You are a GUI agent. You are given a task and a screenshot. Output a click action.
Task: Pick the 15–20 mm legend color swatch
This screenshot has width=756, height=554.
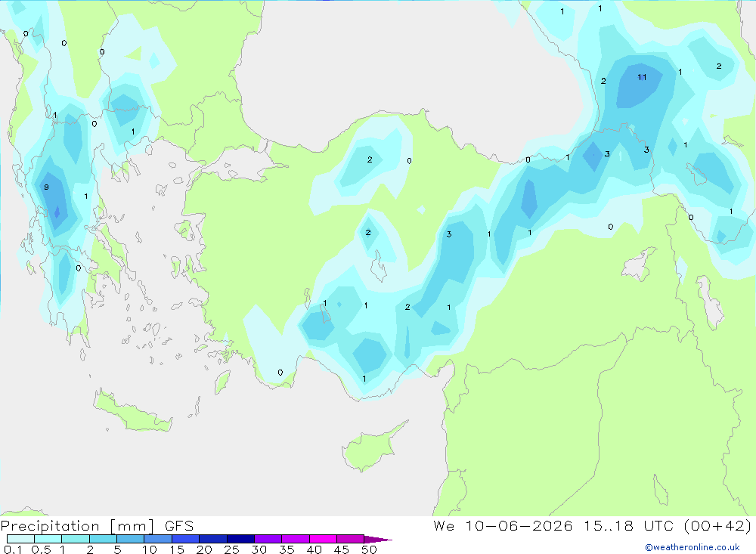[x=185, y=539]
